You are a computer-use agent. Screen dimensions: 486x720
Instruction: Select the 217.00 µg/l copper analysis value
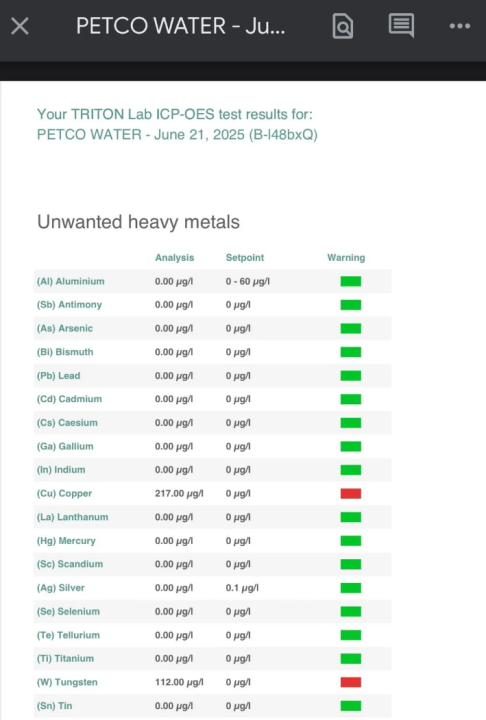(179, 494)
